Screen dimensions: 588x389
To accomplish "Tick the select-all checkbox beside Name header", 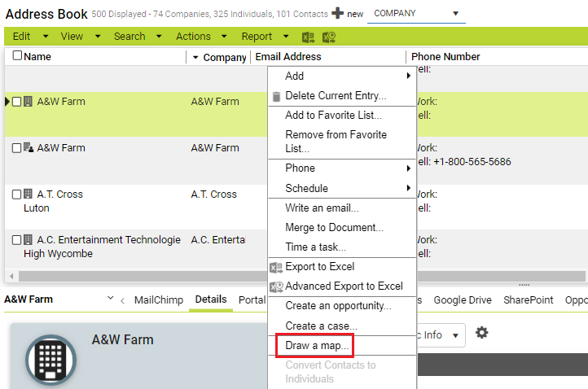I will [x=17, y=56].
